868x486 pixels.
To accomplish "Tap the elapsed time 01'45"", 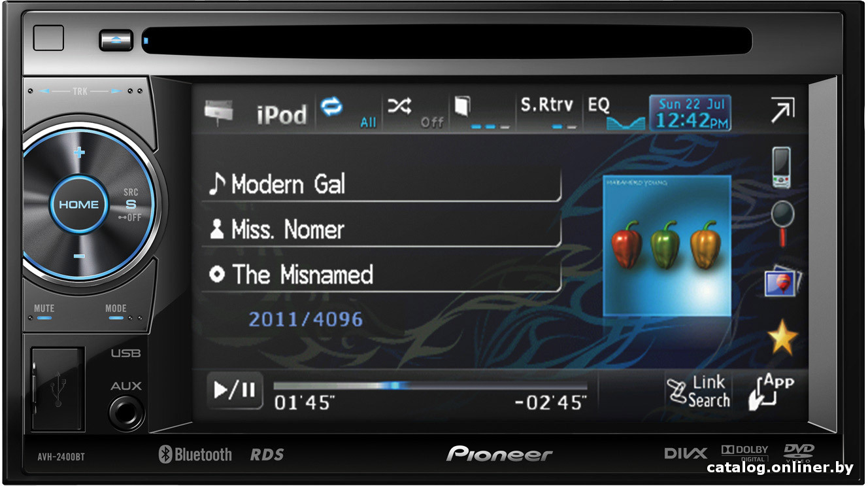I will tap(305, 402).
